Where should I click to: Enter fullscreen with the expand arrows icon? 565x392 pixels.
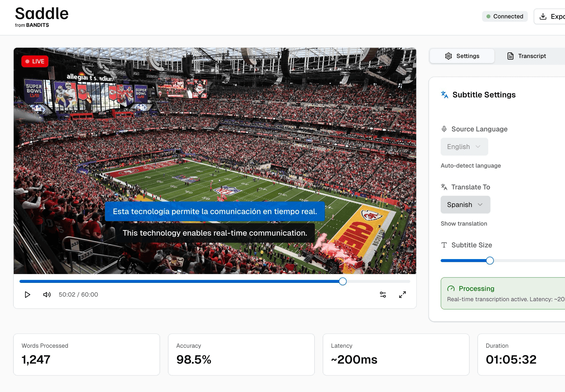tap(402, 294)
